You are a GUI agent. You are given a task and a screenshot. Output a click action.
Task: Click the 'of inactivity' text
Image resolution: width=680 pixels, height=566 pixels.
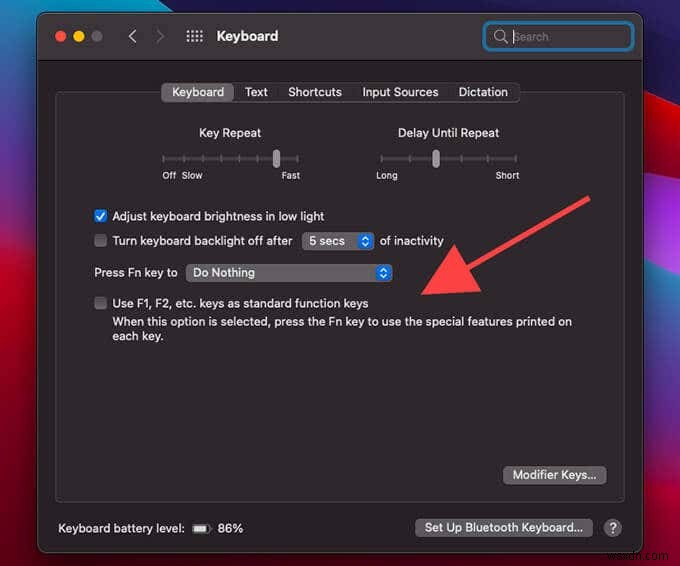412,241
